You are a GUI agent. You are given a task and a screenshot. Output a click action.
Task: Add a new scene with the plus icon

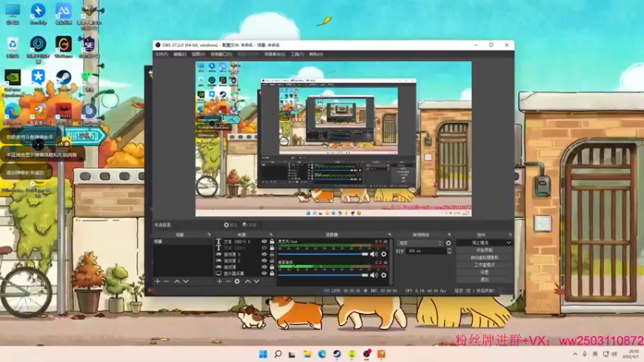coord(157,281)
